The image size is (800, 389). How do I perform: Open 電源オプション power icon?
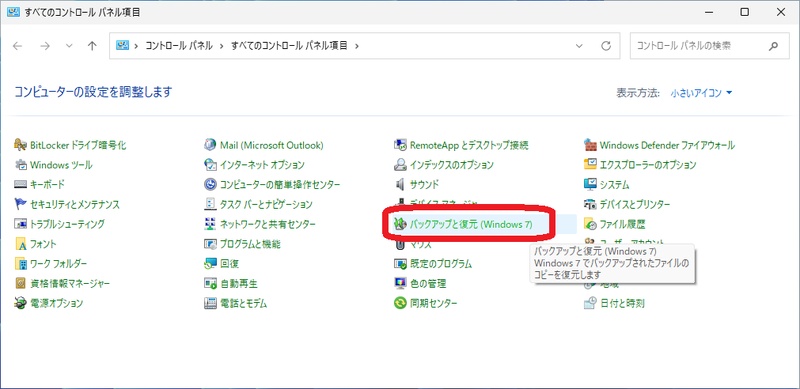(21, 303)
